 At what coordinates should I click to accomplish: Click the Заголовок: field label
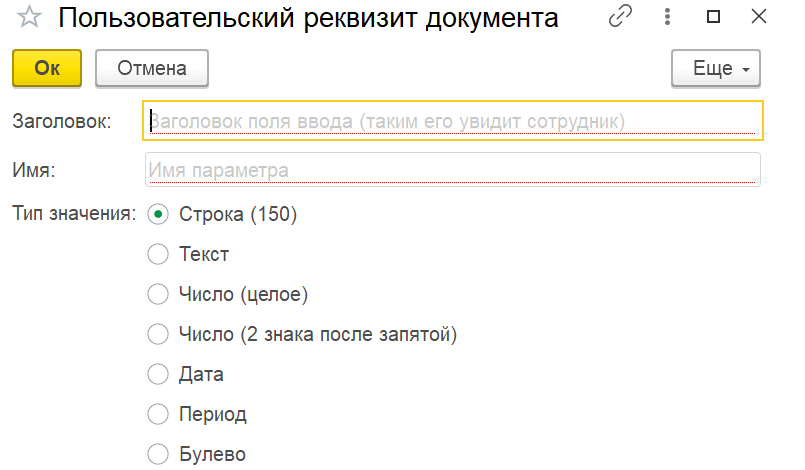click(x=62, y=121)
